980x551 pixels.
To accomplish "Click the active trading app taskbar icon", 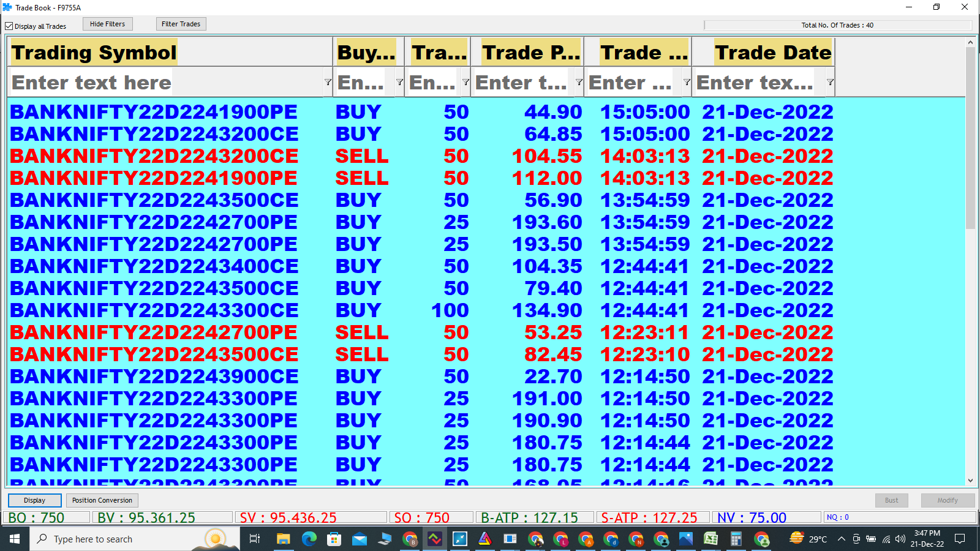I will pos(434,539).
